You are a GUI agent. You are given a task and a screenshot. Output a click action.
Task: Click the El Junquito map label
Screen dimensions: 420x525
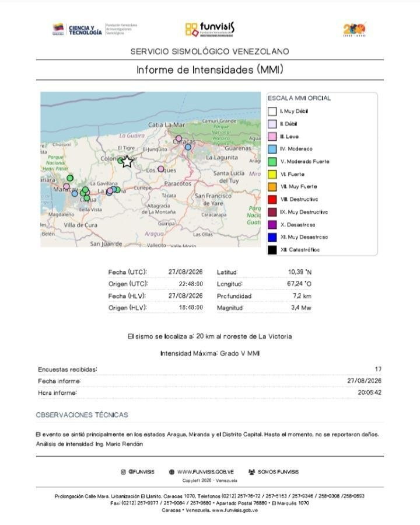click(x=155, y=149)
